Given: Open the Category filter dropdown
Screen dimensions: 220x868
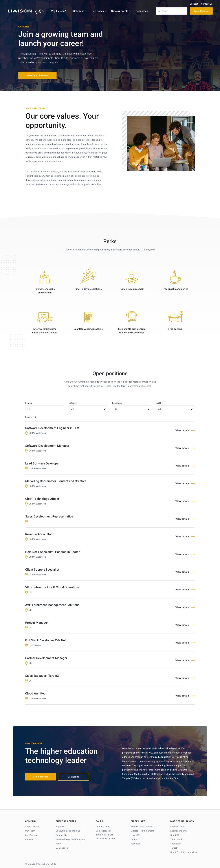Looking at the screenshot, I should pyautogui.click(x=88, y=409).
